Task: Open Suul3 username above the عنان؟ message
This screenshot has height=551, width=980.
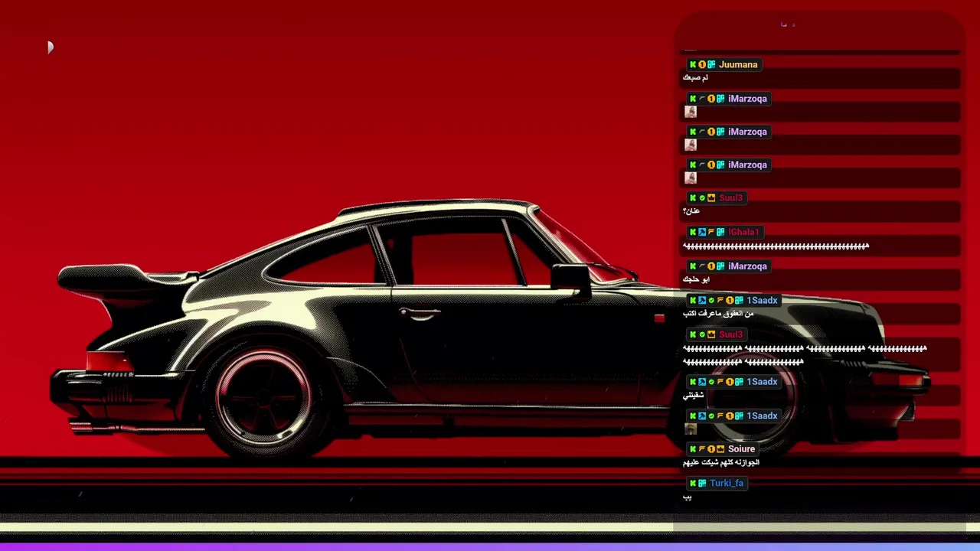Action: (x=730, y=198)
